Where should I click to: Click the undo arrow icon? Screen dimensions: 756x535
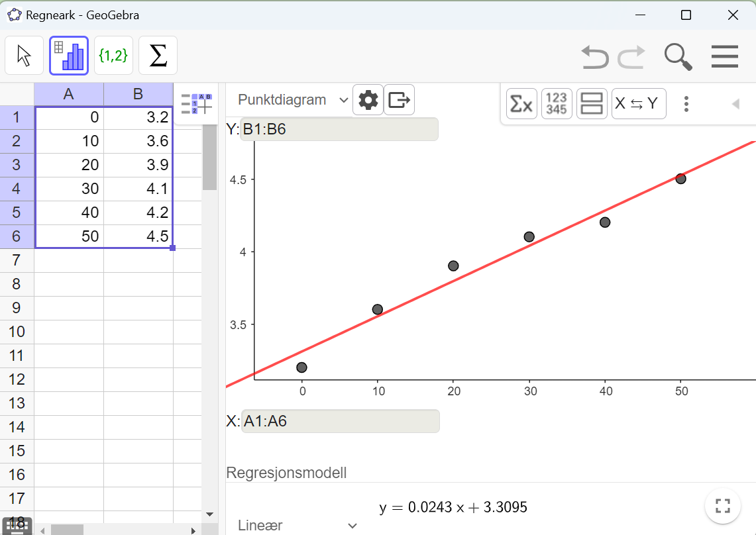594,57
